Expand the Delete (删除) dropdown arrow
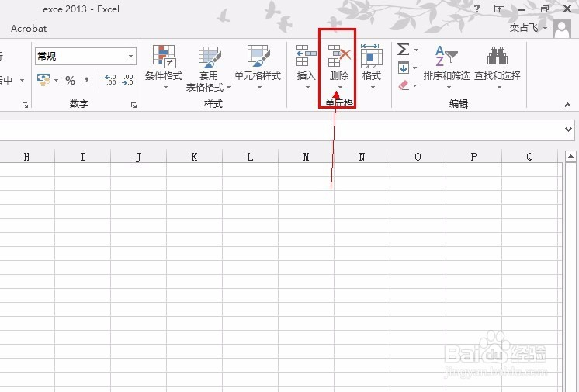The width and height of the screenshot is (579, 392). tap(340, 88)
